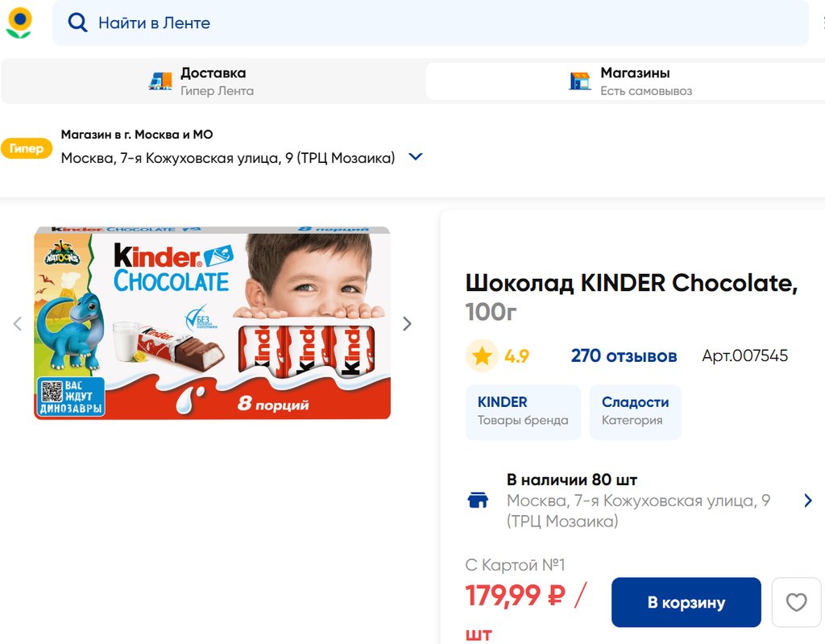Click the Lenta sunflower logo

[x=19, y=23]
